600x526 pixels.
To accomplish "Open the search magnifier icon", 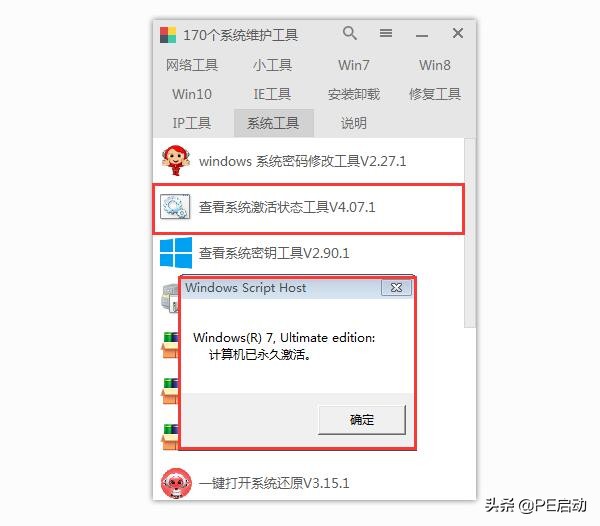I will click(x=350, y=33).
